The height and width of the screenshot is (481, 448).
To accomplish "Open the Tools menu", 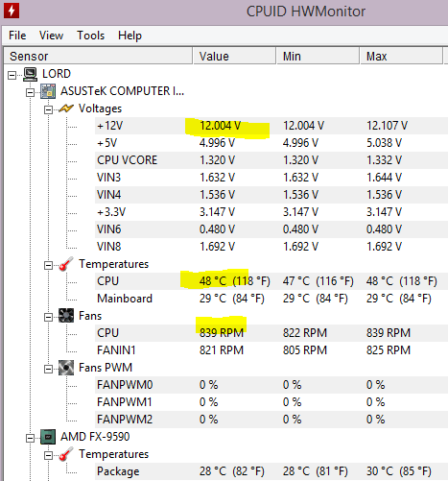I will (91, 36).
